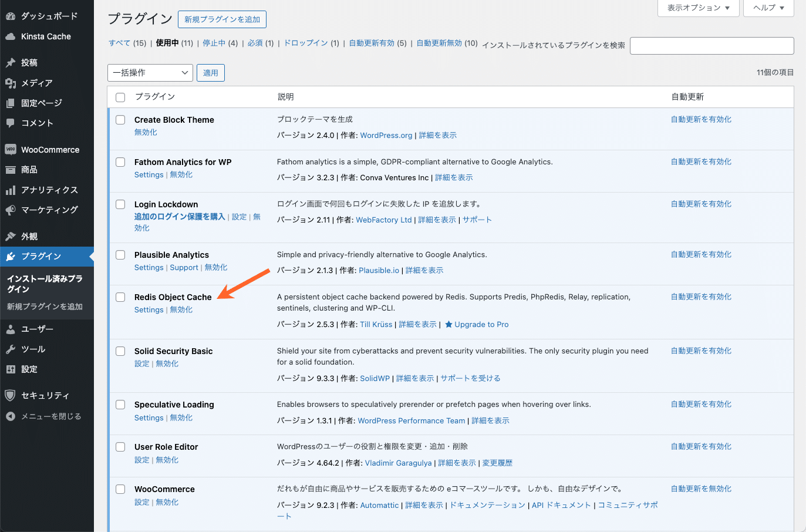806x532 pixels.
Task: Open WebFactory Ltd author link
Action: click(384, 220)
